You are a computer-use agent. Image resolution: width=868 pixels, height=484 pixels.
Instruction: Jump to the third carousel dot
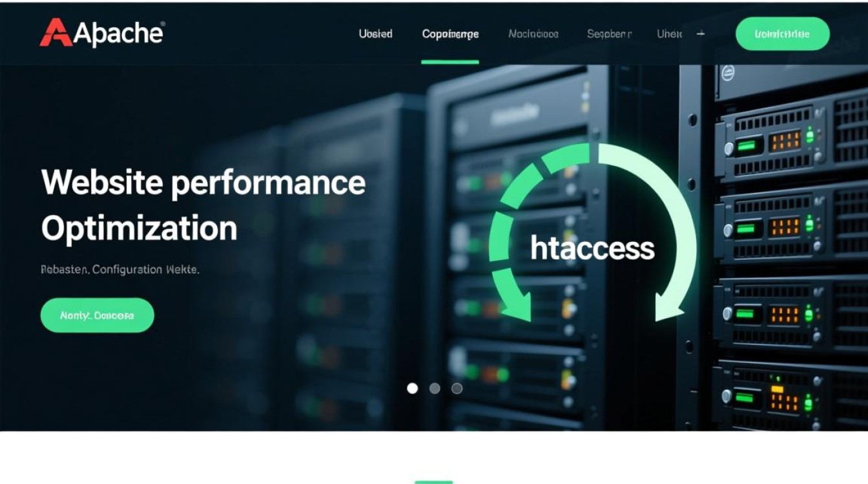[x=457, y=388]
